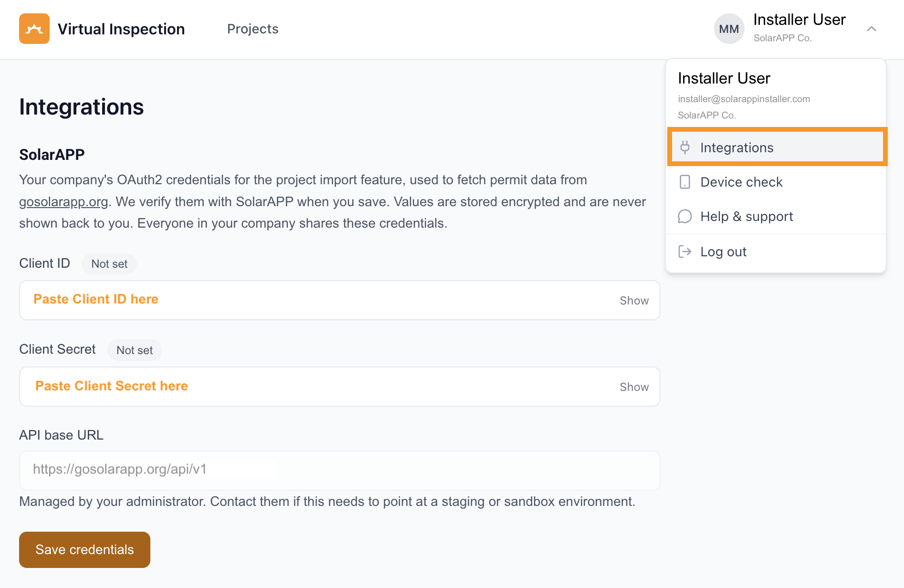
Task: Click the Client Secret 'Not set' badge
Action: click(x=135, y=350)
